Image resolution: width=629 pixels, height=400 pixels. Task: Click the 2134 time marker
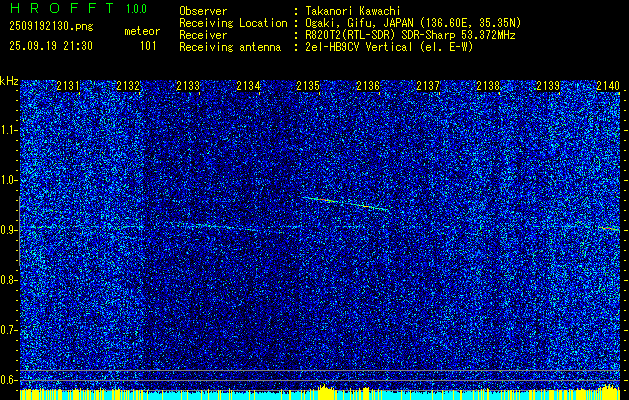point(248,85)
